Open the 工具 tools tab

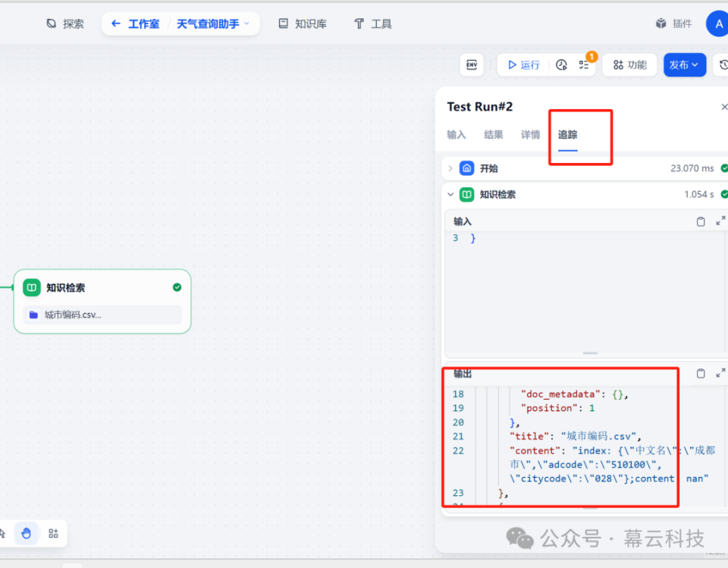coord(373,24)
